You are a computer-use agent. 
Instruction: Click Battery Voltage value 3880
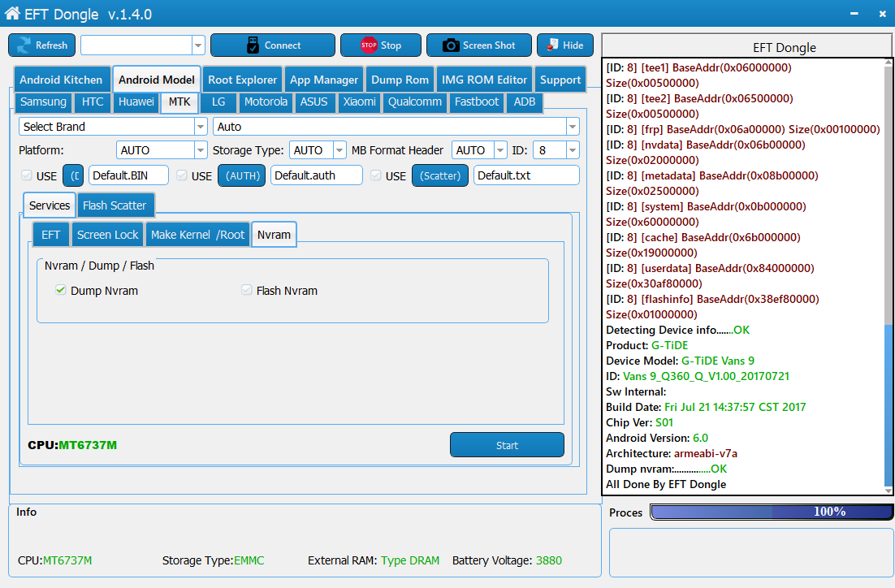click(x=549, y=560)
